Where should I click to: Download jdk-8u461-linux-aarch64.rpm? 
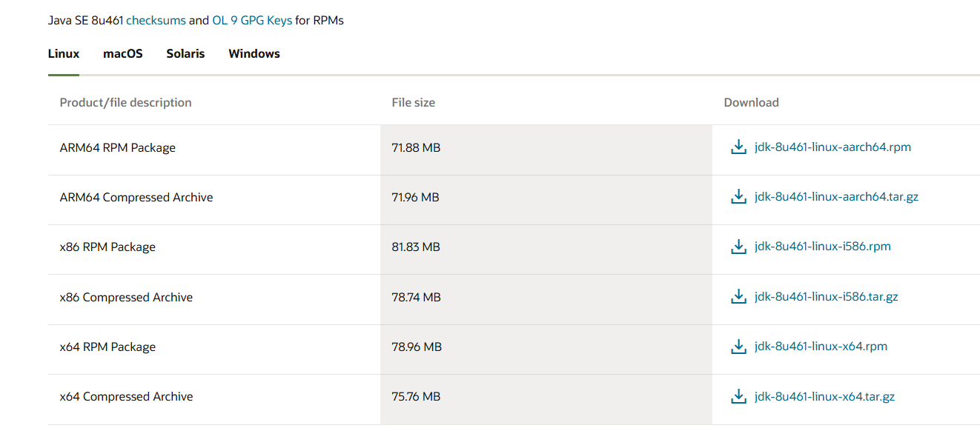click(832, 147)
